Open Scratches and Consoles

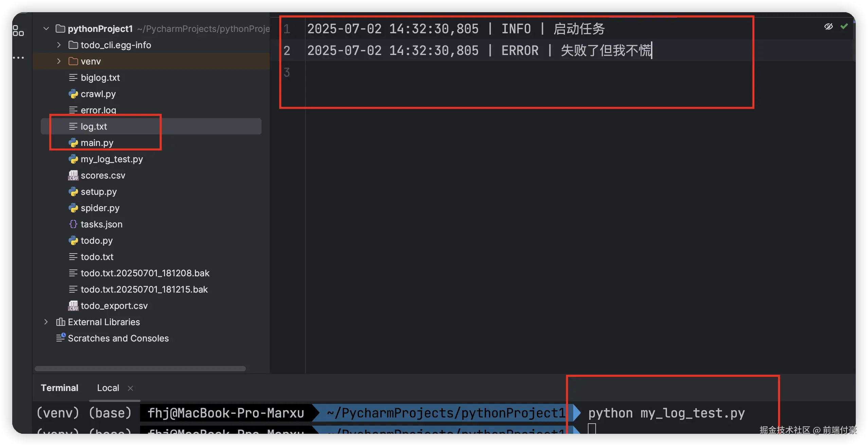[118, 338]
